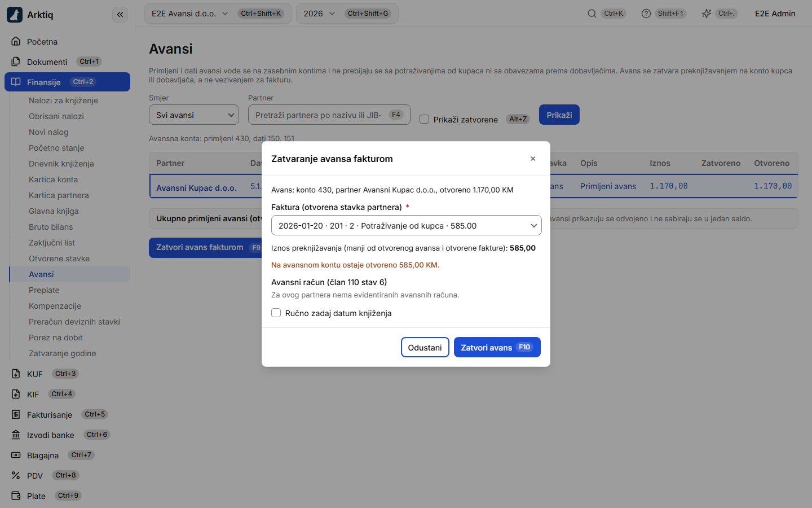Open Izvodi banke bank icon
Viewport: 812px width, 508px height.
click(x=16, y=435)
